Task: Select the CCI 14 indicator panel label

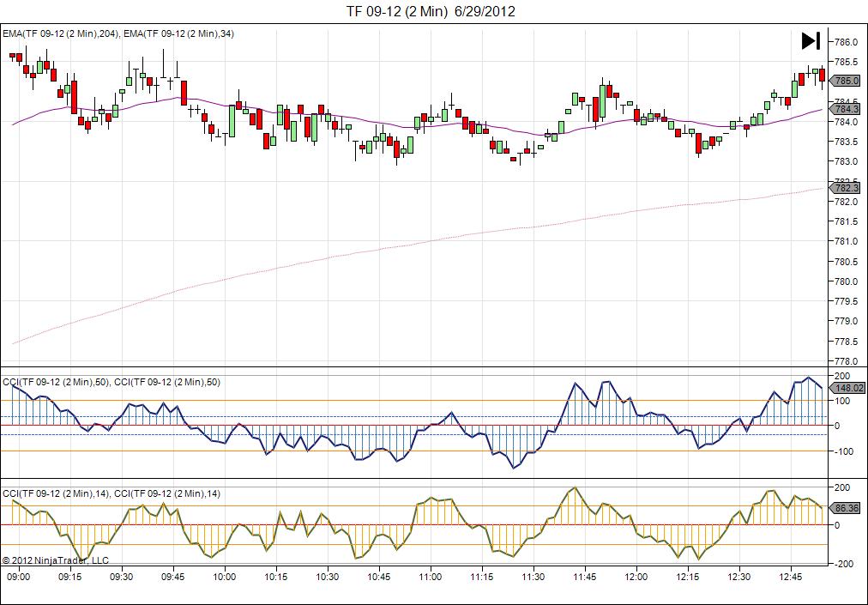Action: 112,493
